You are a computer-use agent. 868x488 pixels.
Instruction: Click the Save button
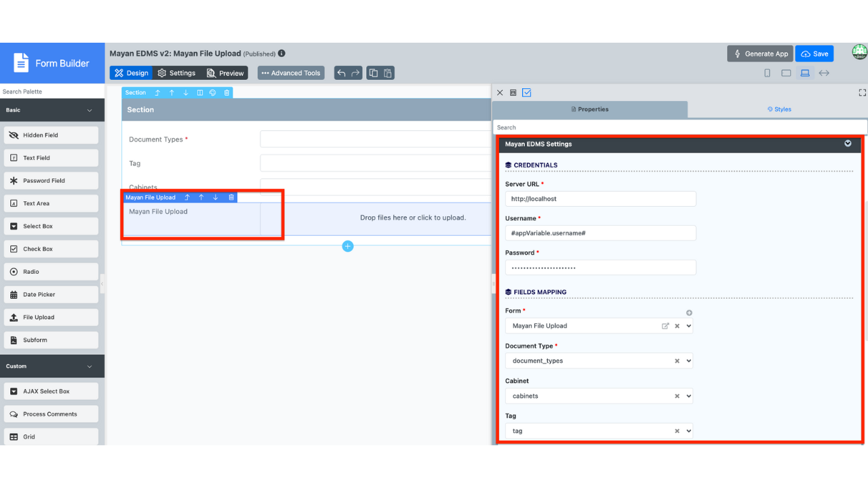(x=814, y=54)
